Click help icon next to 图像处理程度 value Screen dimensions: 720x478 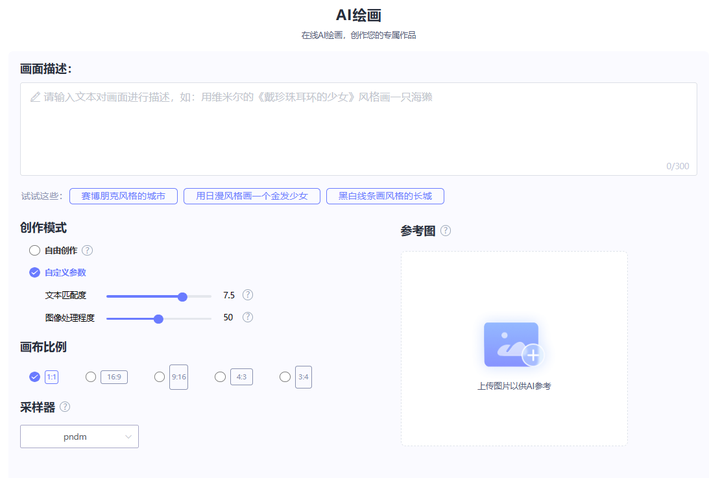tap(248, 318)
